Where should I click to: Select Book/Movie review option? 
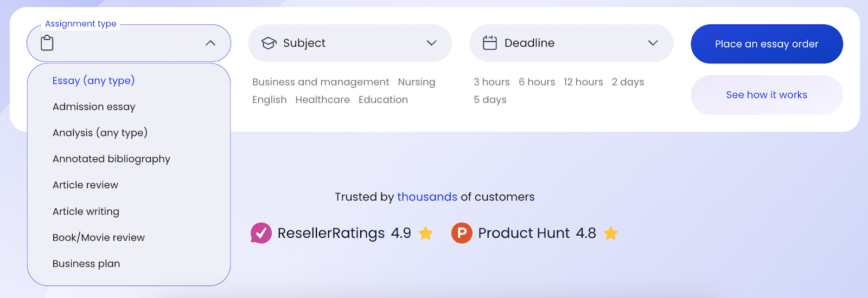point(99,237)
